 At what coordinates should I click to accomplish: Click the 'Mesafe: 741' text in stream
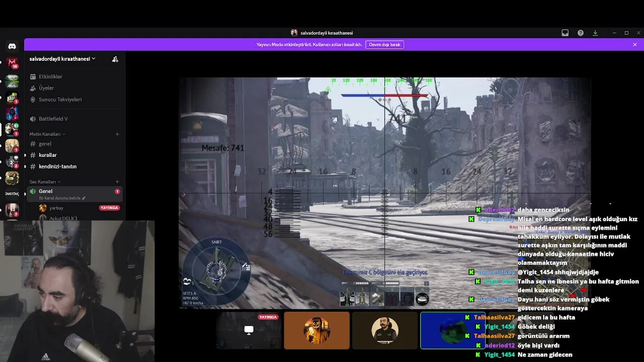tap(223, 148)
